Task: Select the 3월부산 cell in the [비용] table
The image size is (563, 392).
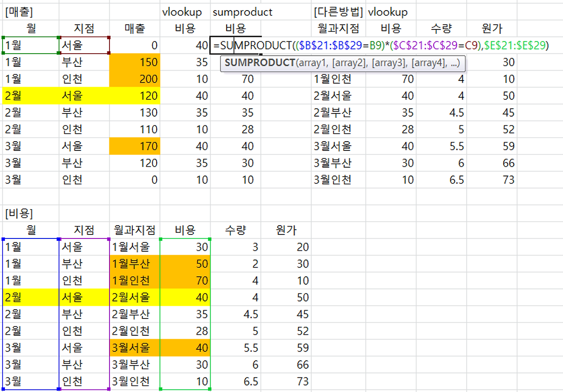Action: 135,364
